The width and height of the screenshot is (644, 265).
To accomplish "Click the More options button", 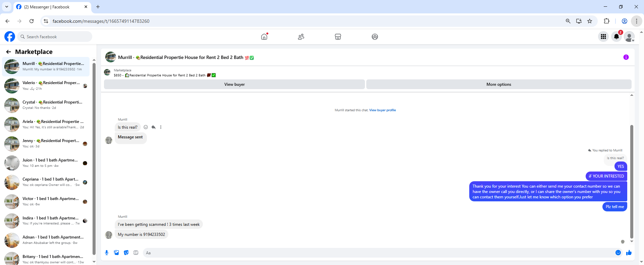I will click(499, 84).
